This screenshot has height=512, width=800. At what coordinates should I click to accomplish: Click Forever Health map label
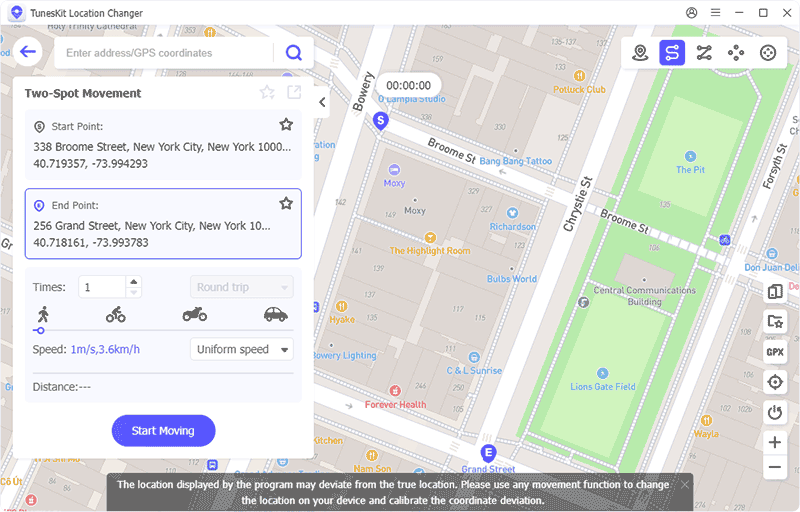pos(395,404)
